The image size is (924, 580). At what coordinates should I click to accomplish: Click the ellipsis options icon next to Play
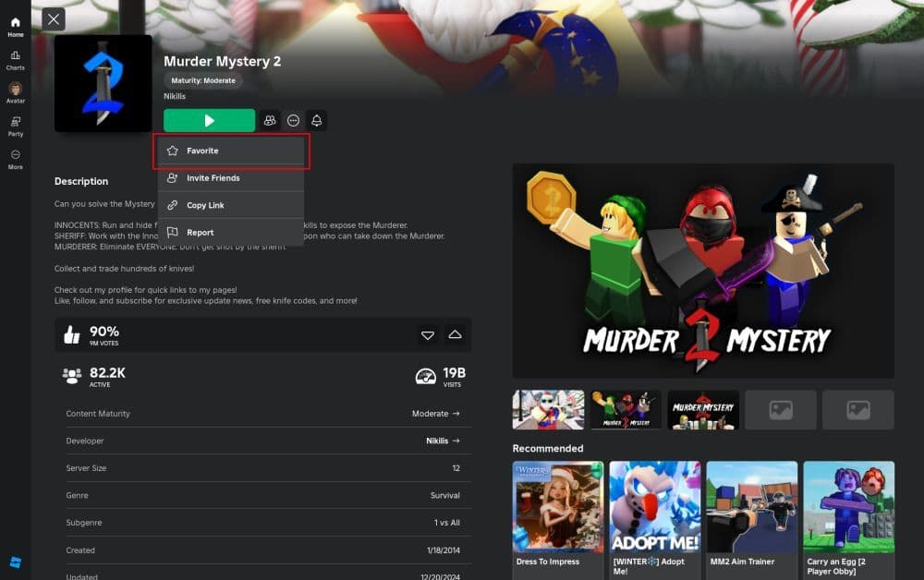[292, 120]
